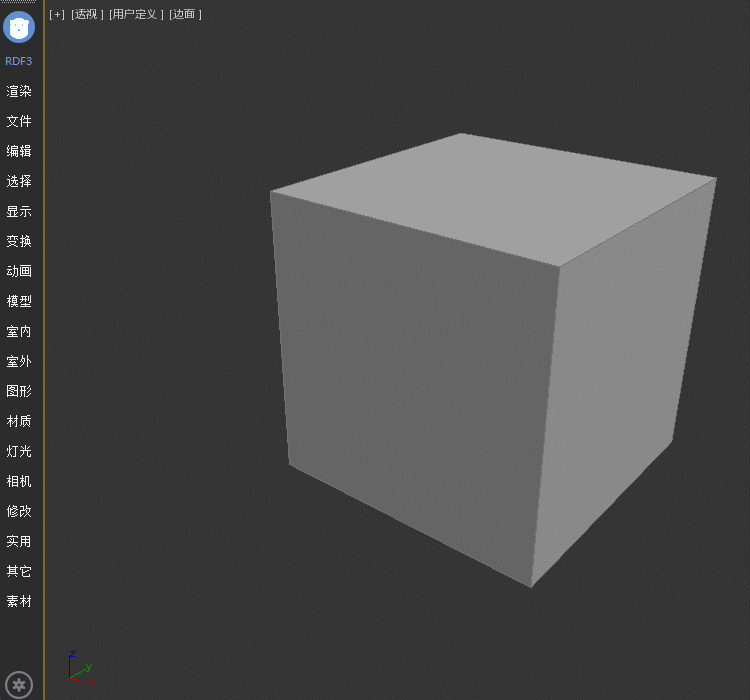Choose 选择 from the sidebar

point(19,181)
